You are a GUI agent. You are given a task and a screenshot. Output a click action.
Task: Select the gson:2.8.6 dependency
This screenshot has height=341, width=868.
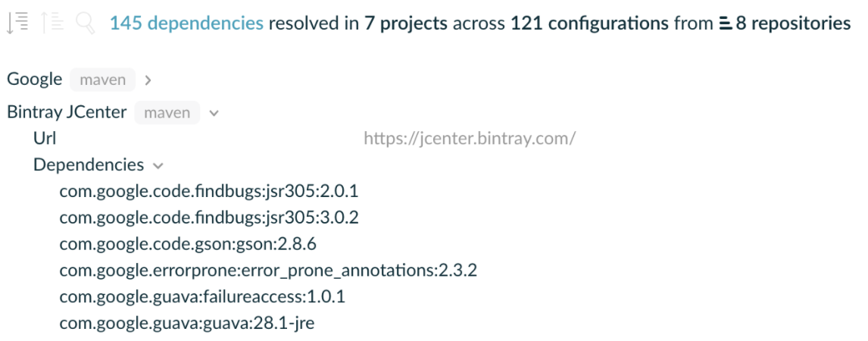[189, 245]
